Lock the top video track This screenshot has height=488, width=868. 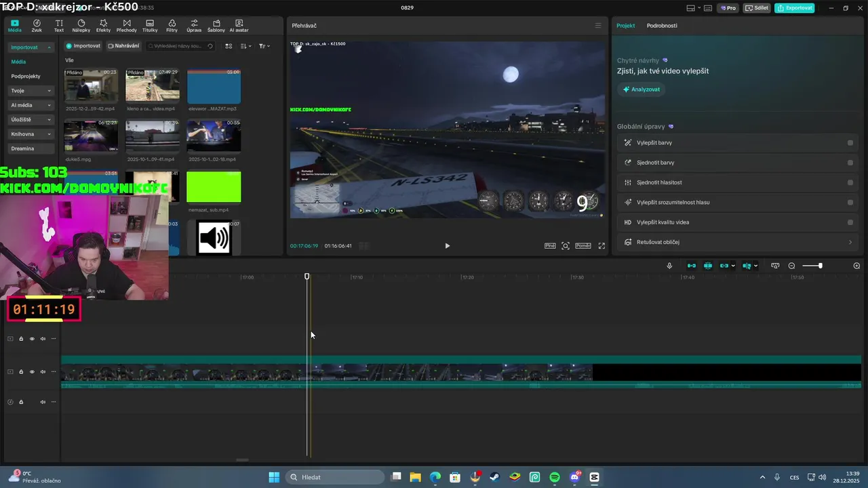(x=21, y=339)
